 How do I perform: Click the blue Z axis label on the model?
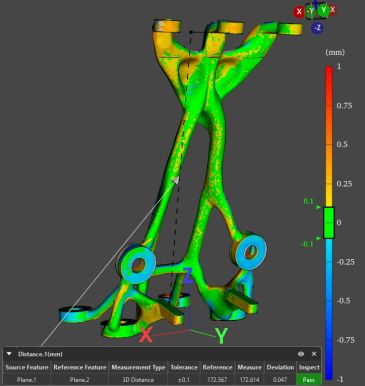188,276
